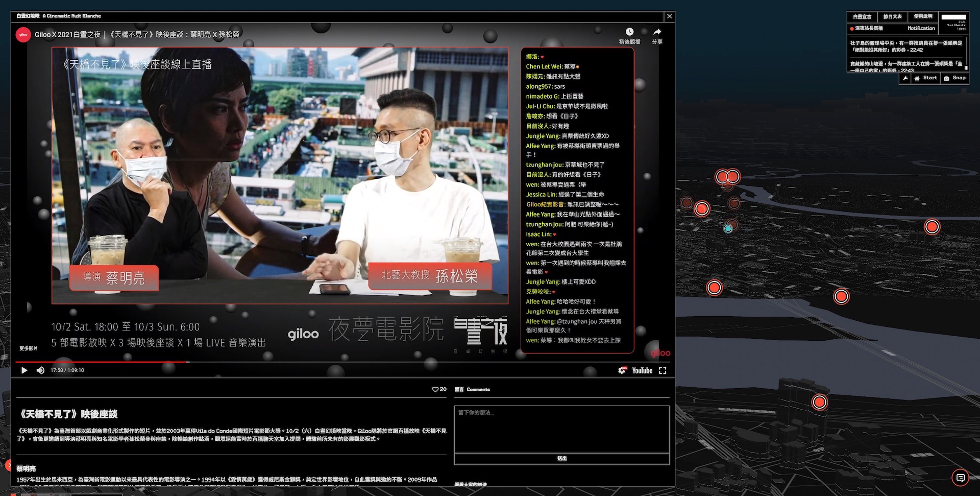Expand the 深夜站長廣播 Notification bar

click(893, 28)
